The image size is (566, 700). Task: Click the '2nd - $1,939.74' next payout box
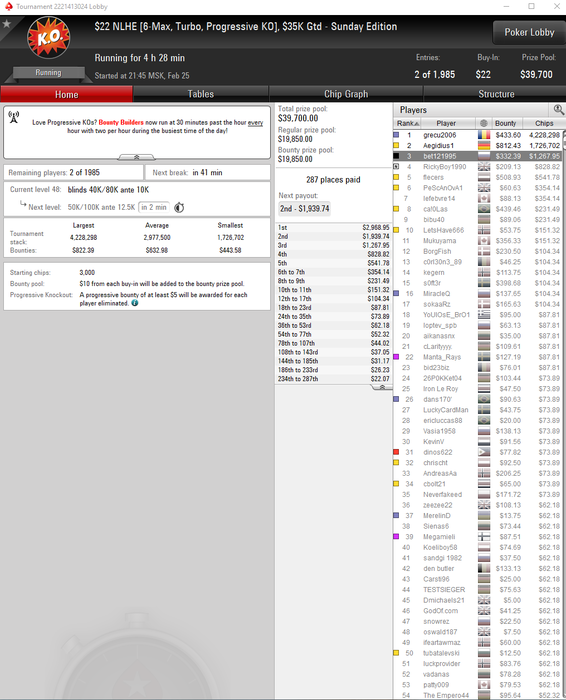(304, 208)
